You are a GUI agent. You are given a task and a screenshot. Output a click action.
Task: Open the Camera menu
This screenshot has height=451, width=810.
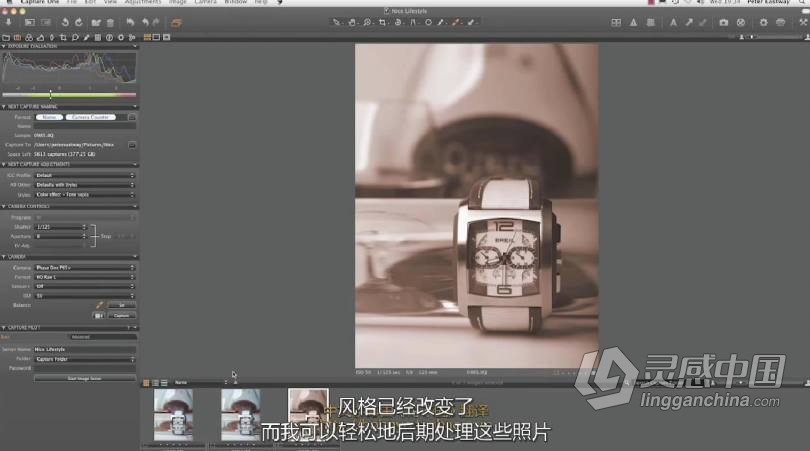click(205, 2)
